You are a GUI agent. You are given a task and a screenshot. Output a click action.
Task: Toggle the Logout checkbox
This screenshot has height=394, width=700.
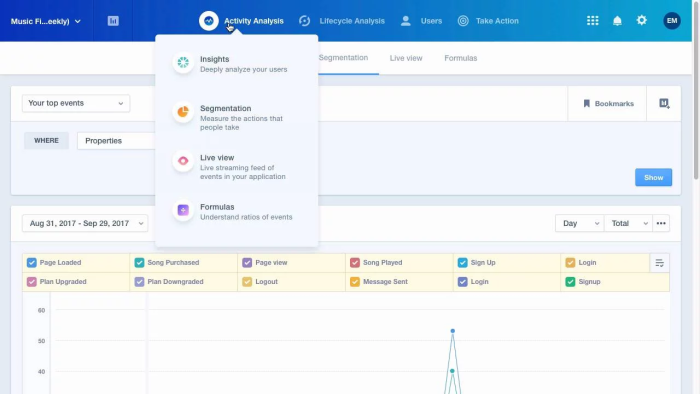click(247, 282)
